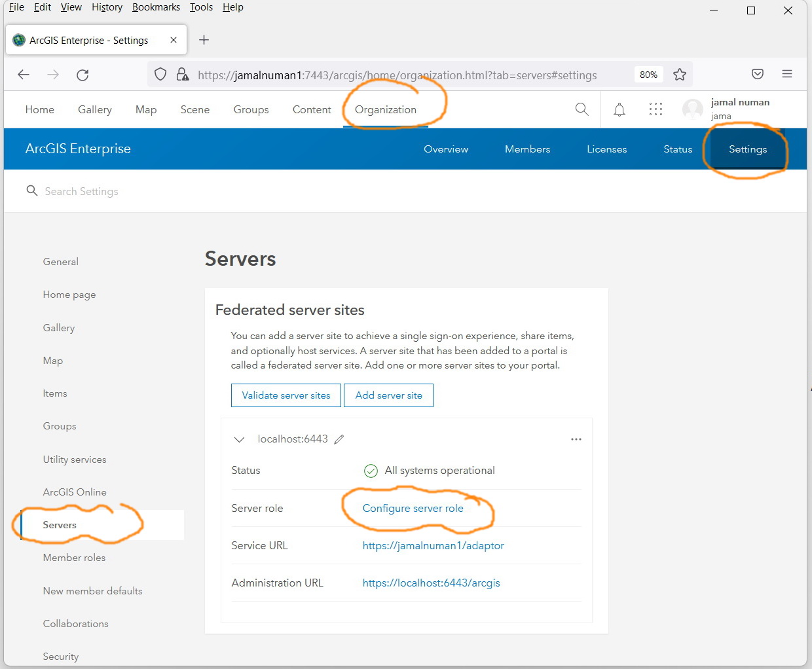The height and width of the screenshot is (669, 812).
Task: Click the green All systems operational status icon
Action: (x=371, y=471)
